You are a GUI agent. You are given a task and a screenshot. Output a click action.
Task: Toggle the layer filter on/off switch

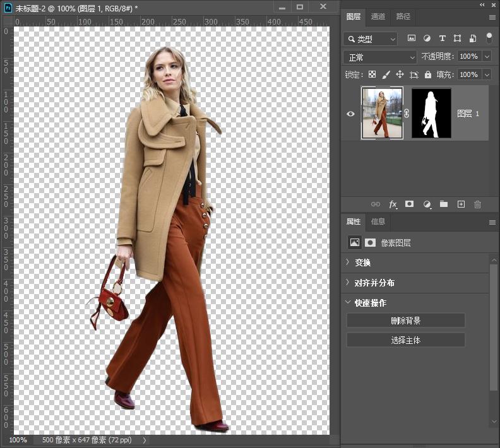tap(489, 38)
